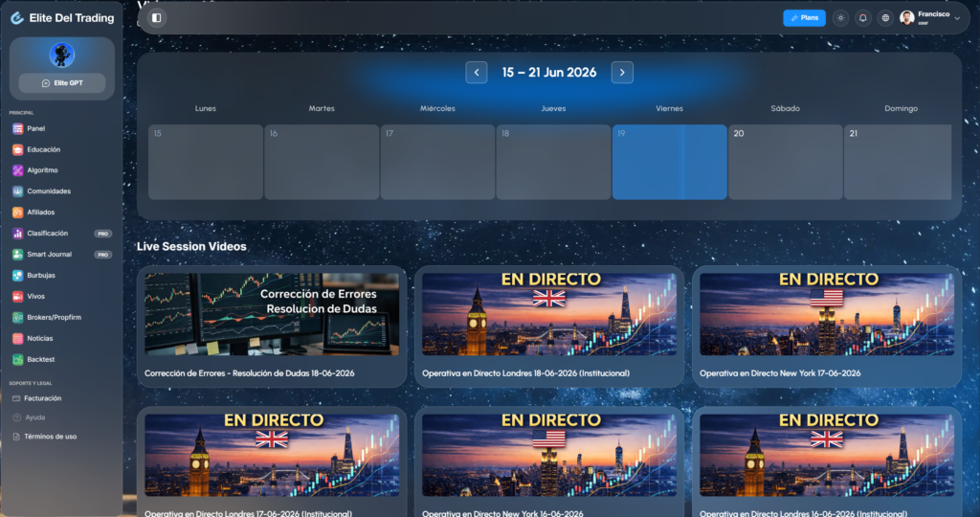
Task: Expand the Francisco user menu chevron
Action: click(x=957, y=19)
